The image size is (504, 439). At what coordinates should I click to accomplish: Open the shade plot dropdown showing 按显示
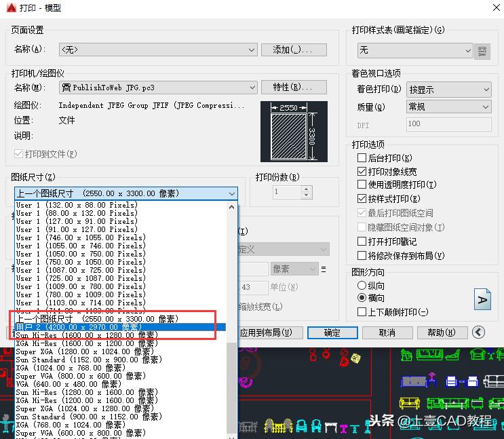pyautogui.click(x=448, y=90)
